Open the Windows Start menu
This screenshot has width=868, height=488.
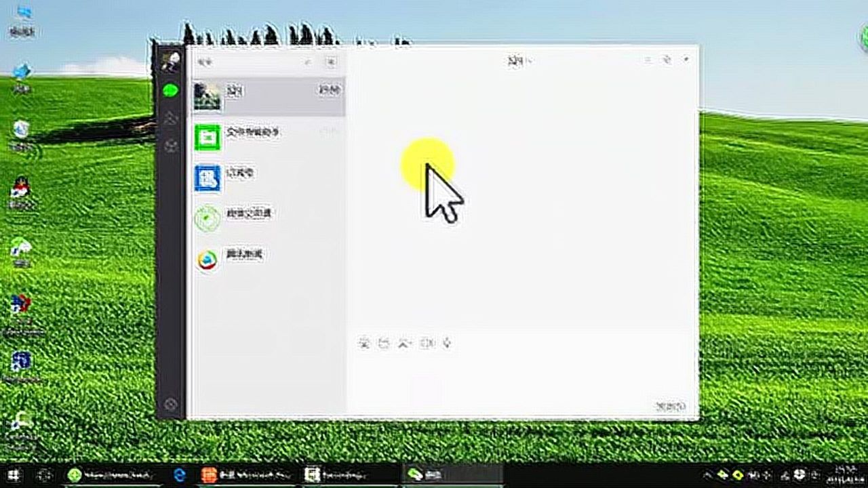tap(13, 475)
